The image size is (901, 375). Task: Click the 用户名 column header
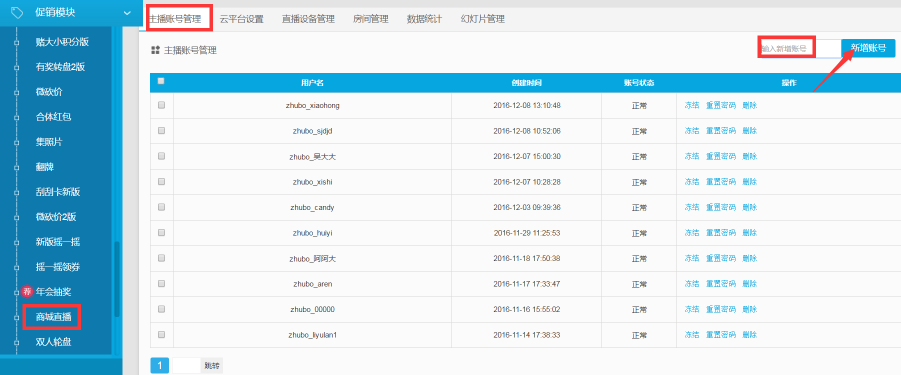[x=312, y=83]
